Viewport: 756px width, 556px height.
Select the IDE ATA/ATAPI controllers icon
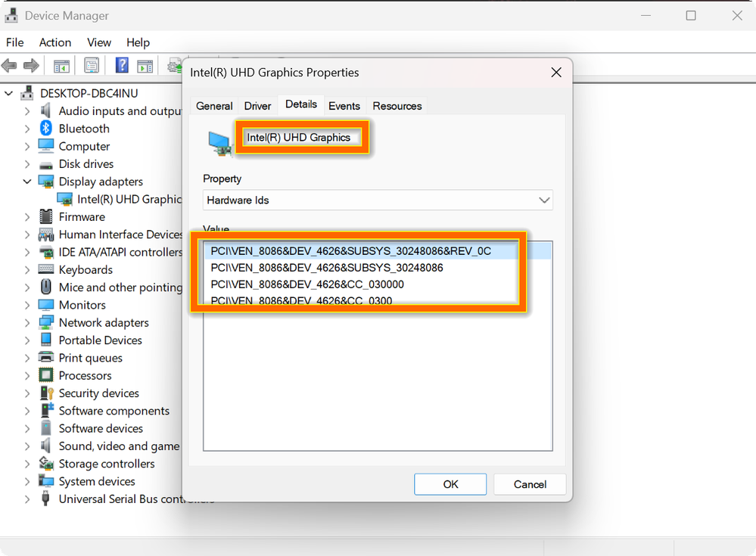tap(46, 253)
